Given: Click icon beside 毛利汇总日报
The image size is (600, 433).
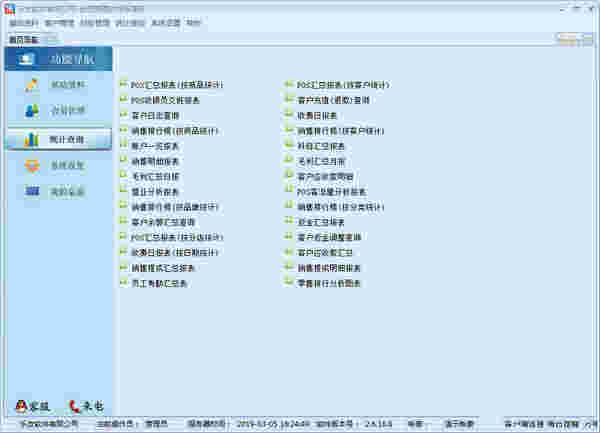Looking at the screenshot, I should point(124,175).
